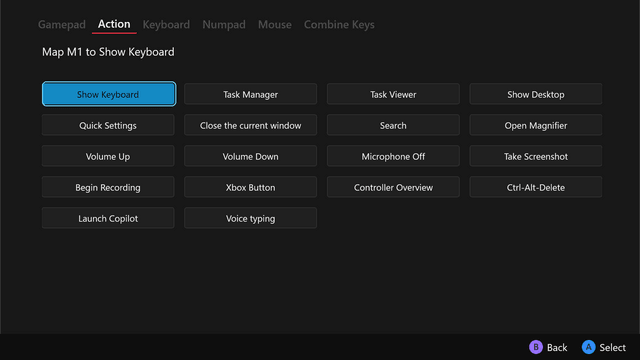Select the Action tab
640x360 pixels.
tap(114, 24)
